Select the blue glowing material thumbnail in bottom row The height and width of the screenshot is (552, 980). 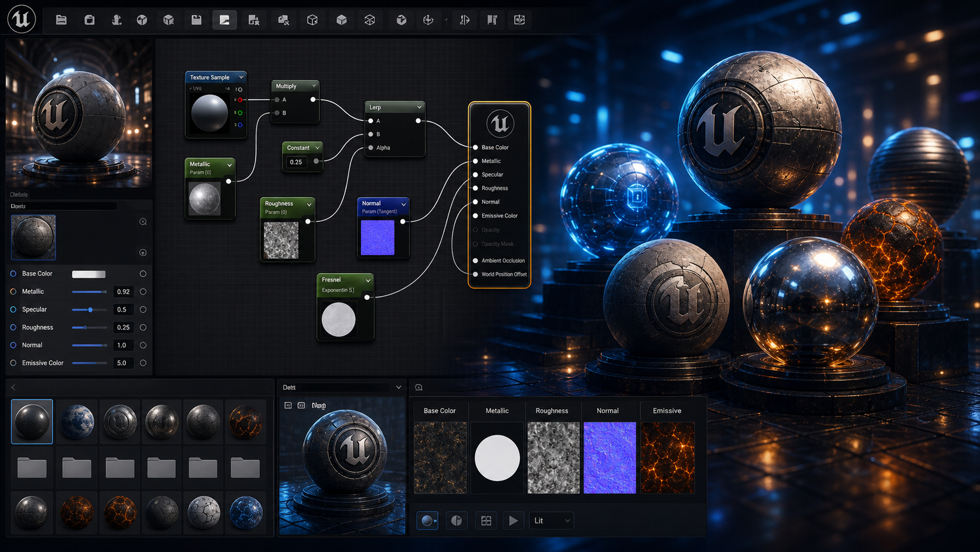(x=246, y=512)
